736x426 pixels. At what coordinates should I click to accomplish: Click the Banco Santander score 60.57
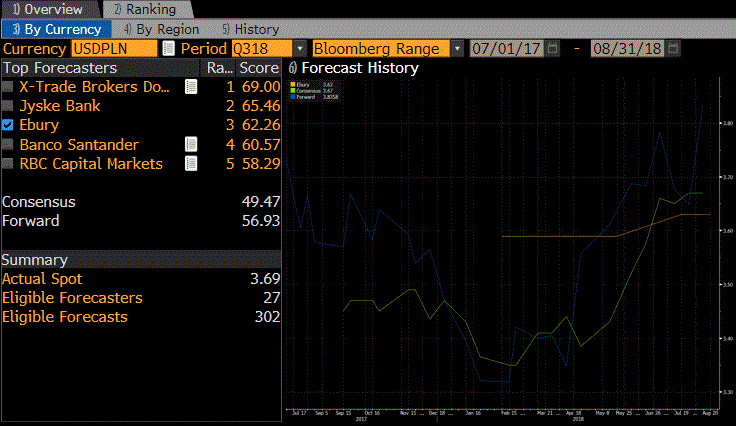(x=261, y=145)
